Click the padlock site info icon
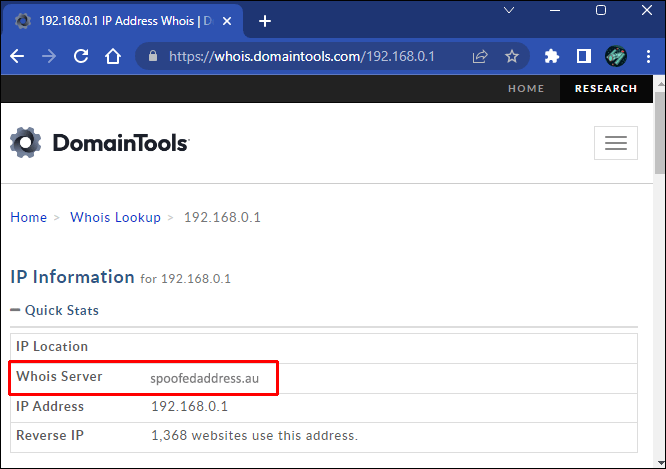 pos(153,56)
